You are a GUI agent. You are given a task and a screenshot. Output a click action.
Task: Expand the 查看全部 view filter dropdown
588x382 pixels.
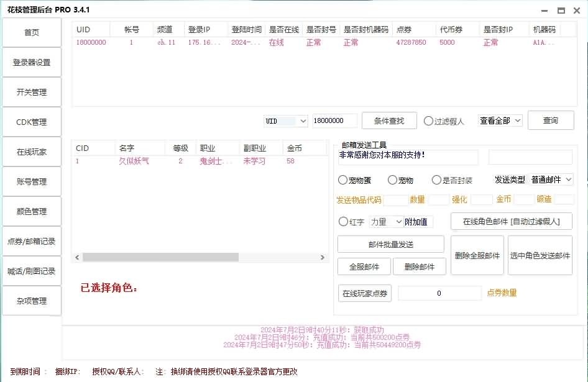click(500, 121)
